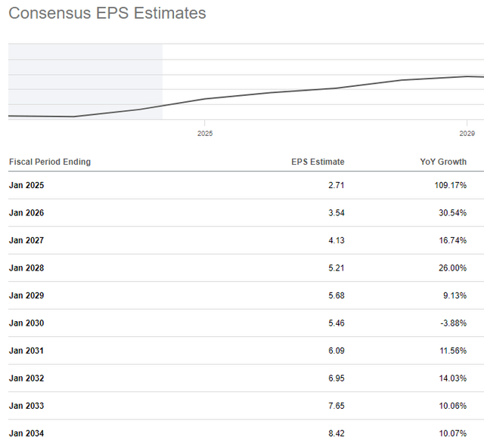This screenshot has width=484, height=448.
Task: Select the Jan 2025 row label
Action: pyautogui.click(x=26, y=185)
